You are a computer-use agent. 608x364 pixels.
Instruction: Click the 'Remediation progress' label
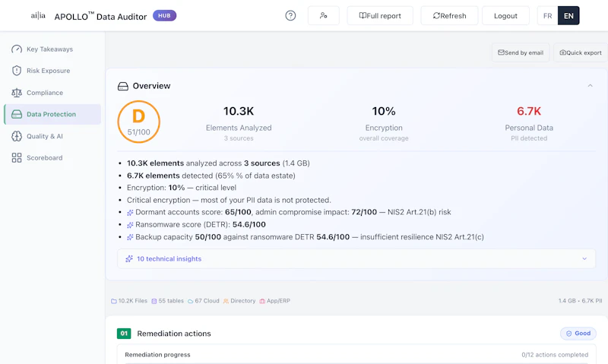157,355
